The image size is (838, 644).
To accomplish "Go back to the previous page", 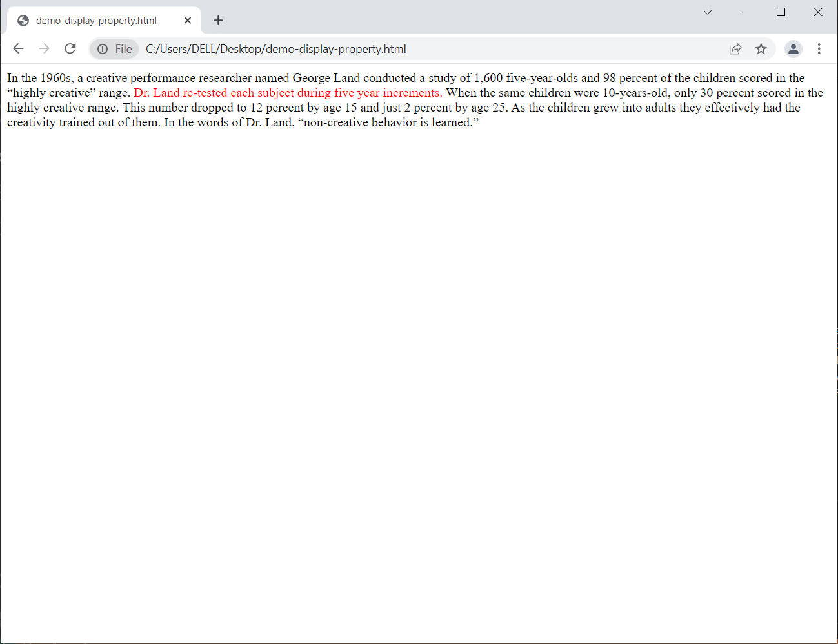I will coord(18,49).
